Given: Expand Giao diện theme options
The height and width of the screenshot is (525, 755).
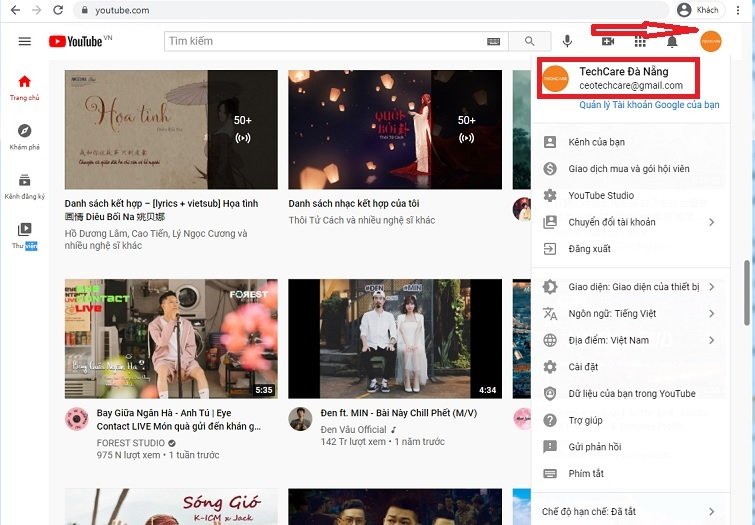Looking at the screenshot, I should point(631,287).
